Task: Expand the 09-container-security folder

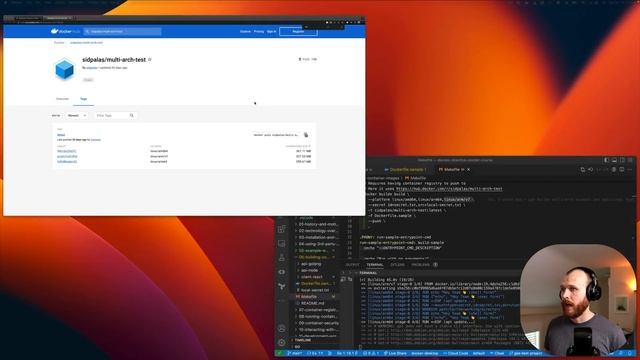Action: (x=317, y=323)
